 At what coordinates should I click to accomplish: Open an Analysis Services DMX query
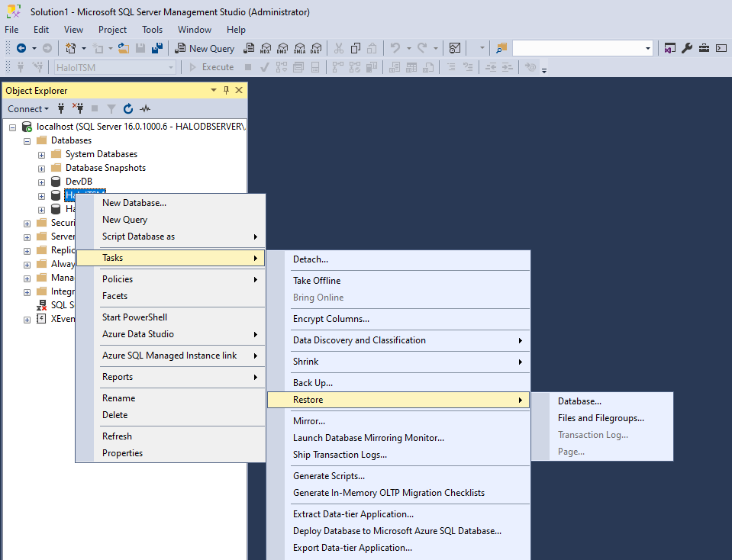pos(282,48)
